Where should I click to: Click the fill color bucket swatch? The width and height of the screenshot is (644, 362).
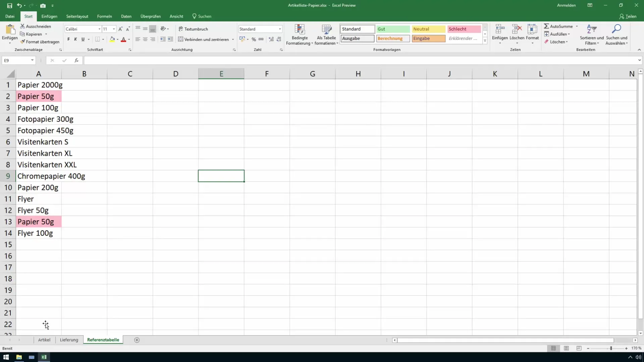click(112, 39)
